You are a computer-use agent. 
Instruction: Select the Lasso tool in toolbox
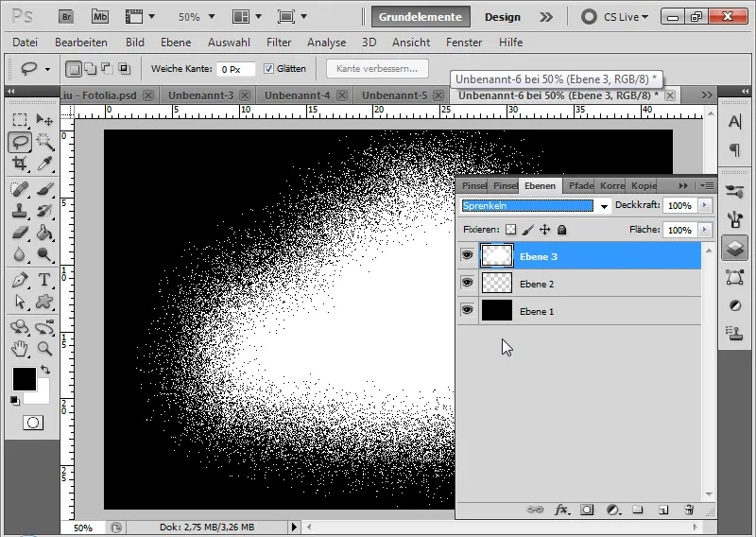(20, 143)
